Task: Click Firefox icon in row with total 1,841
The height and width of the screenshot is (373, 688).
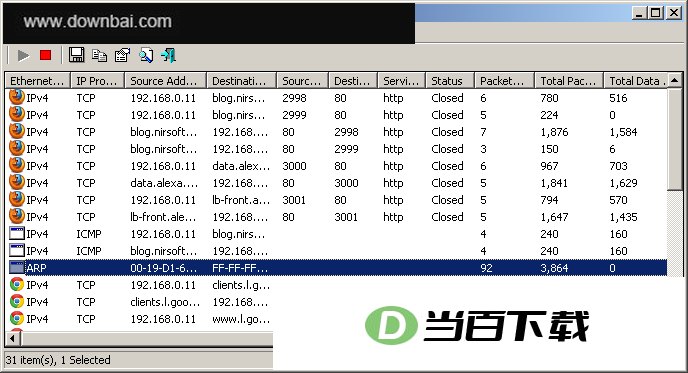Action: 17,183
